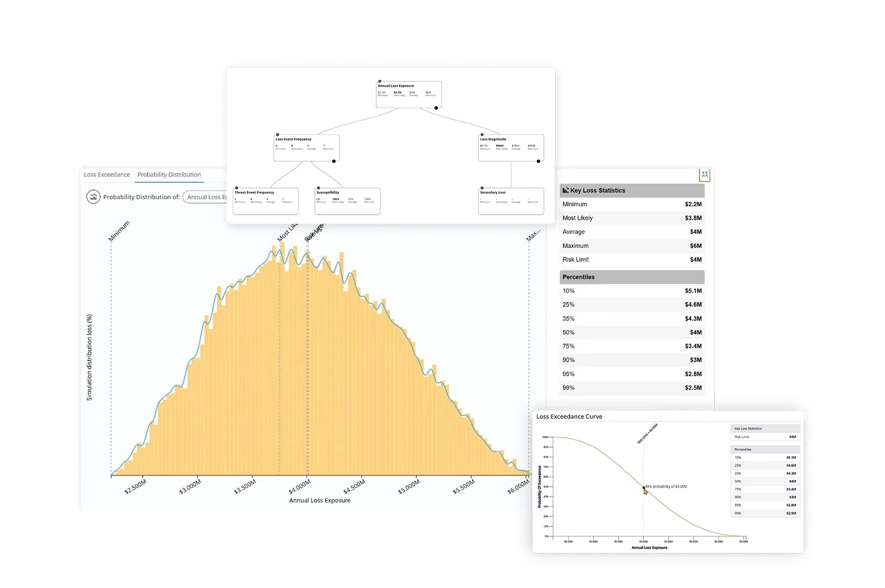The height and width of the screenshot is (588, 885).
Task: Select the Threat Event Frequency node card
Action: pos(265,202)
